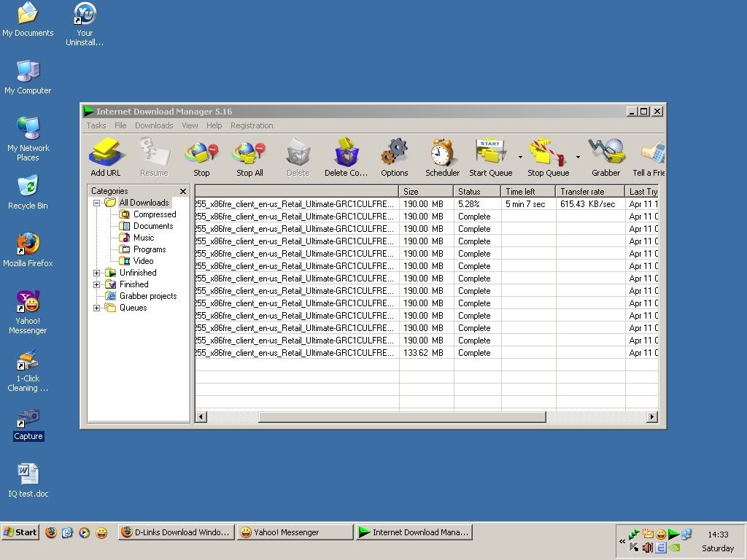747x560 pixels.
Task: Click the Add URL toolbar icon
Action: (106, 157)
